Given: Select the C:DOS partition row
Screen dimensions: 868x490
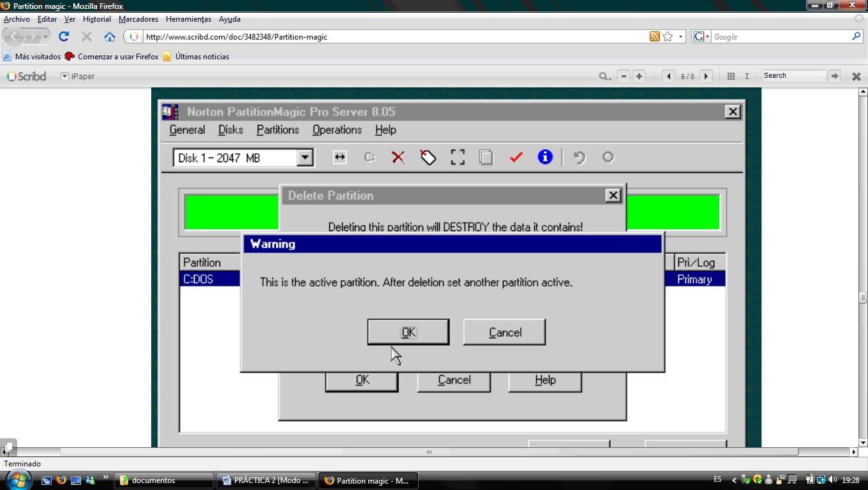Looking at the screenshot, I should 453,279.
